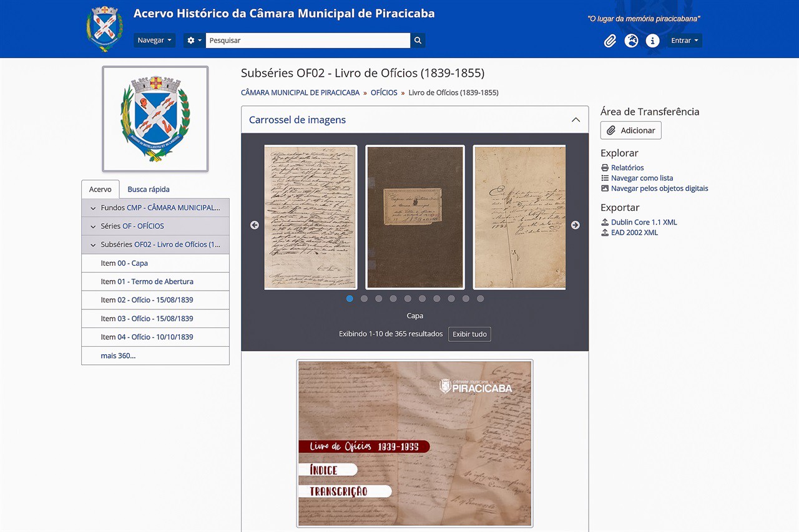The width and height of the screenshot is (799, 532).
Task: Switch to the Busca rápida tab
Action: coord(149,189)
